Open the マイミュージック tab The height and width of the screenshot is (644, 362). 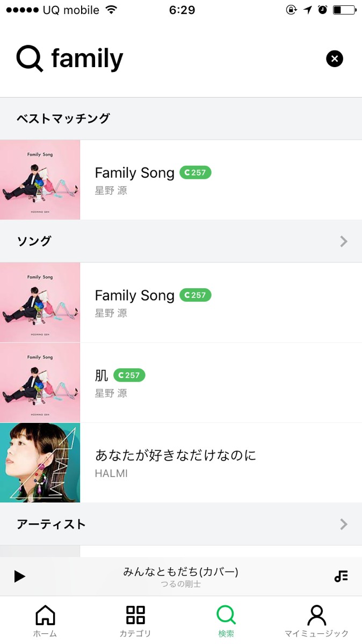coord(316,621)
